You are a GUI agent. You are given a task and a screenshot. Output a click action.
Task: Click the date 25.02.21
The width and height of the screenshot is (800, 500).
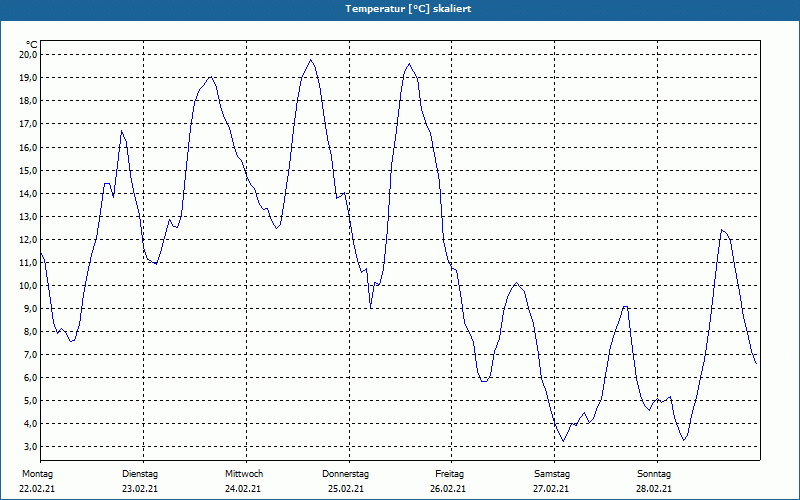pos(346,489)
